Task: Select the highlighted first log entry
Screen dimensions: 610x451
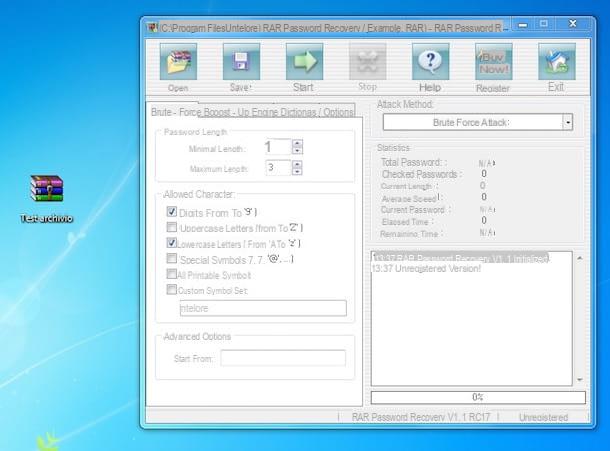Action: coord(460,258)
